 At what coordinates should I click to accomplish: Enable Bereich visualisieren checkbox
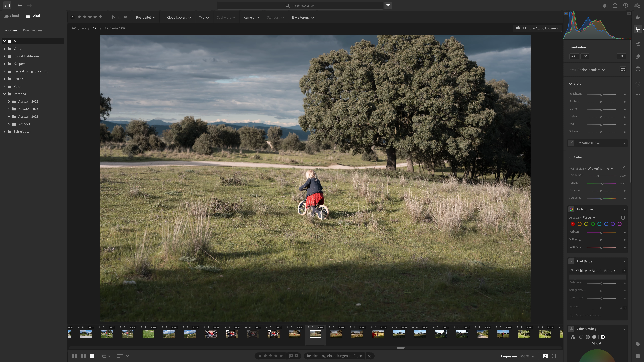coord(571,315)
